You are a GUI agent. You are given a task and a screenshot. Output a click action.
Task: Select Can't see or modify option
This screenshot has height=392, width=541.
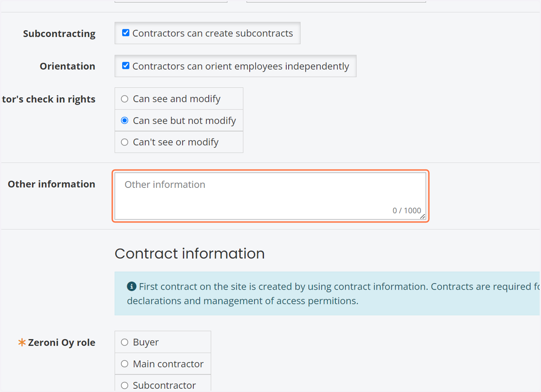tap(125, 142)
